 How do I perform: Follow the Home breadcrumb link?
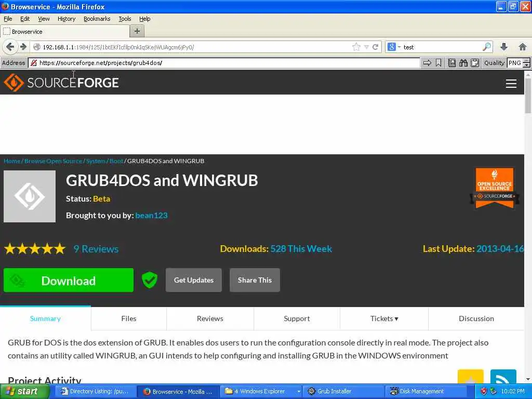tap(12, 161)
